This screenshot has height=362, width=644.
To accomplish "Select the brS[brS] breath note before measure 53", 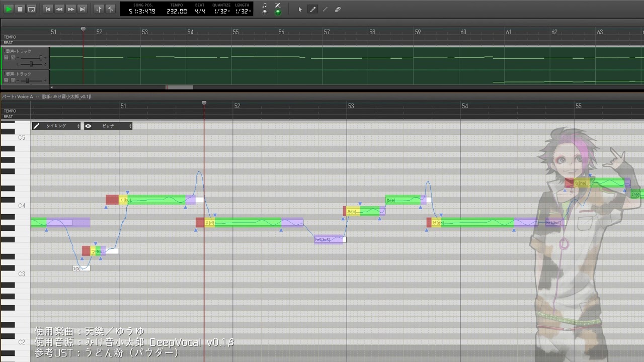I will 330,239.
